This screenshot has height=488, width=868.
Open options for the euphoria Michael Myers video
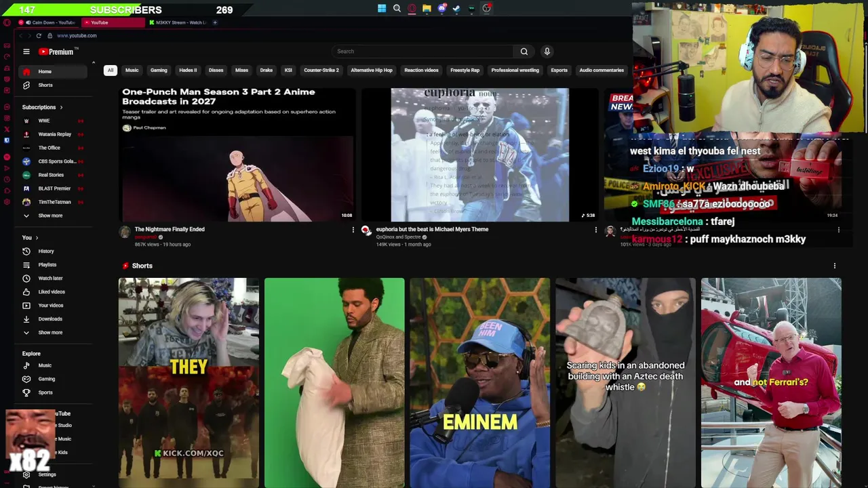click(596, 230)
